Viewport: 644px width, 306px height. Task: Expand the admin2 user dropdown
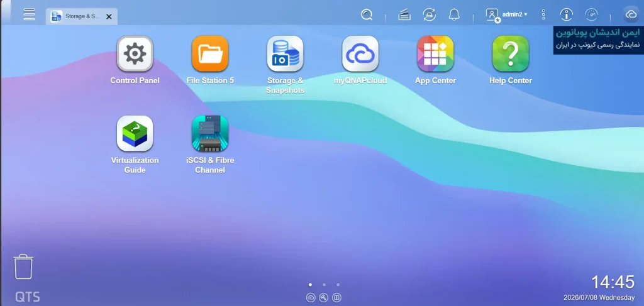[514, 14]
